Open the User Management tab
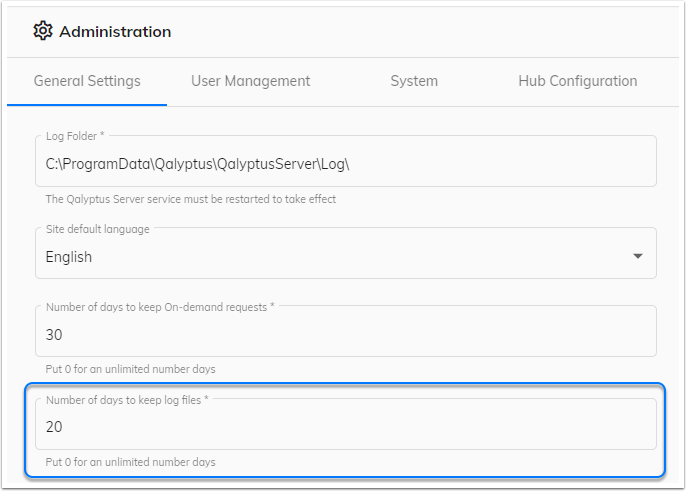 [251, 81]
